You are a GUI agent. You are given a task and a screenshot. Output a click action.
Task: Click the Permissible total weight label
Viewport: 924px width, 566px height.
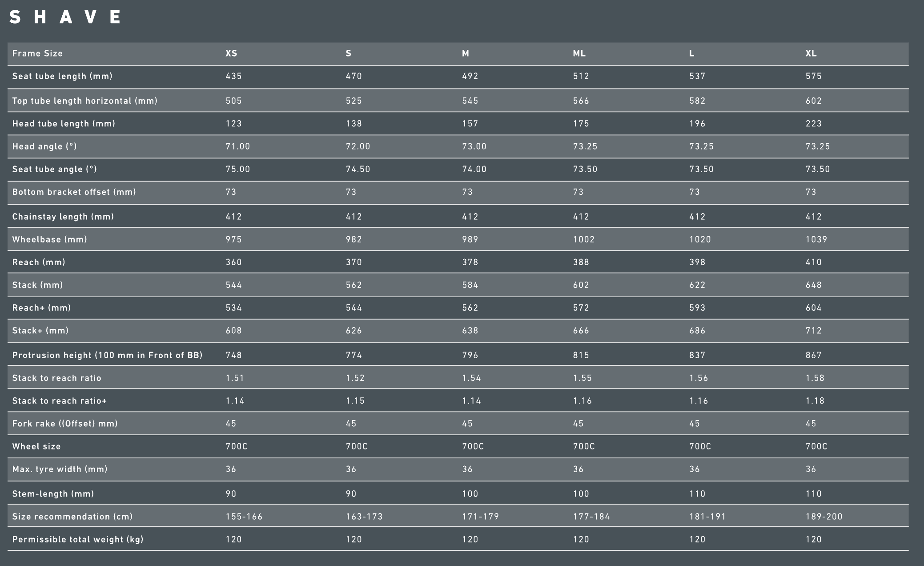[x=78, y=539]
